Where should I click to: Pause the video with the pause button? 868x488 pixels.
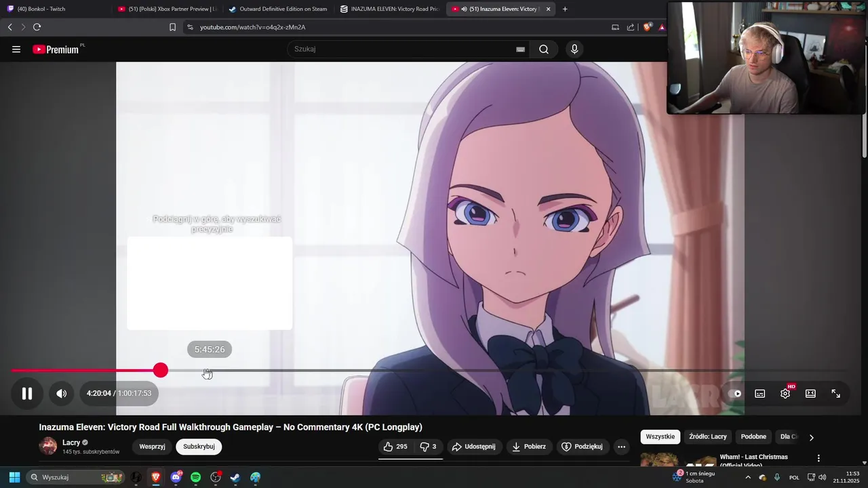(x=27, y=393)
